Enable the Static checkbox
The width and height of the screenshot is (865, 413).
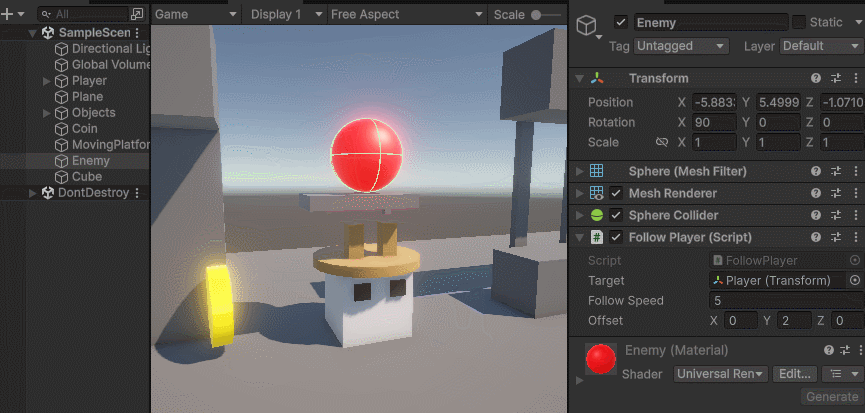(x=799, y=22)
